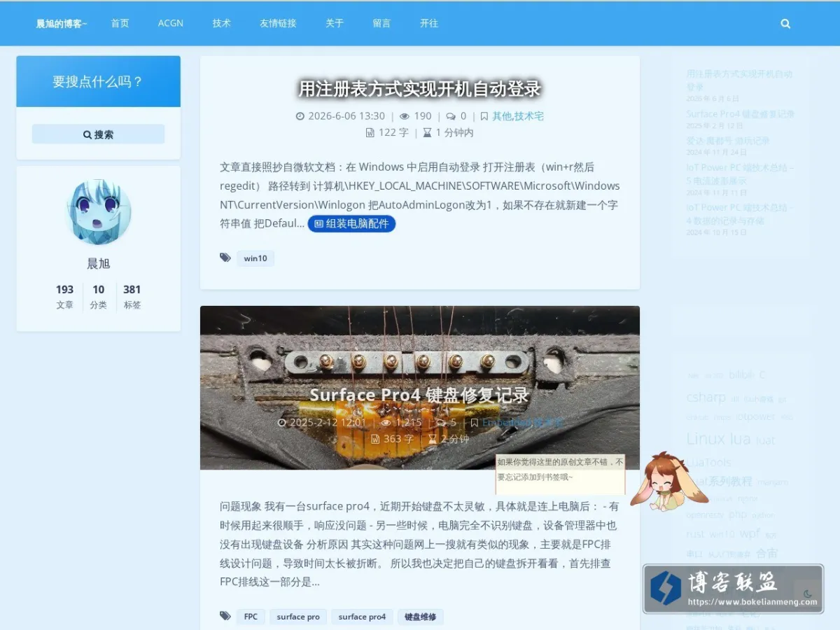Viewport: 840px width, 630px height.
Task: Click the surface pro4 tag
Action: pyautogui.click(x=362, y=617)
